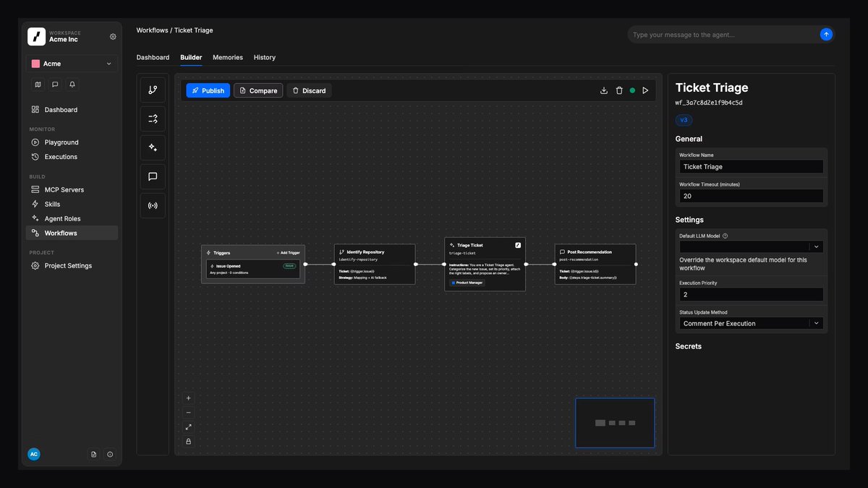Select the comment node tool in palette
The width and height of the screenshot is (868, 488).
(153, 176)
